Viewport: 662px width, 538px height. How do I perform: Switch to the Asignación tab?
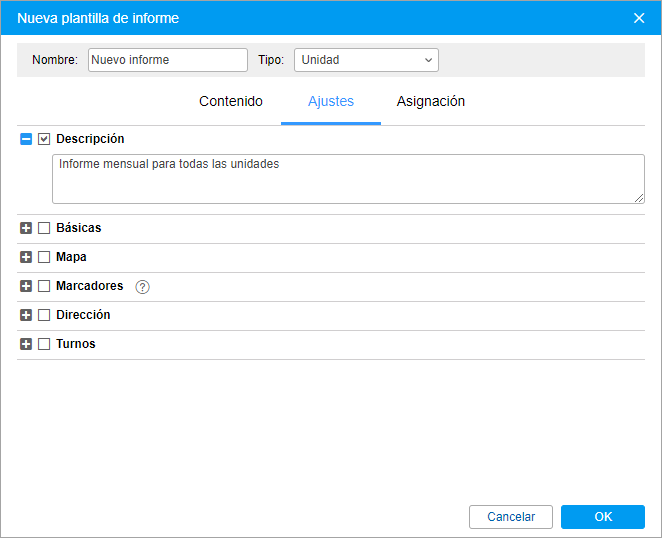pyautogui.click(x=431, y=101)
